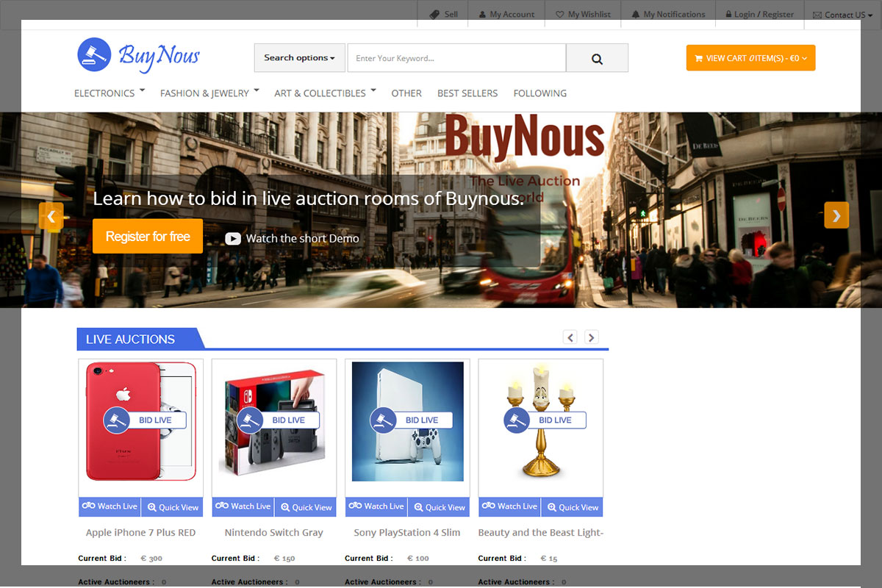Open Apple iPhone 7 Plus RED title
882x588 pixels.
coord(141,532)
